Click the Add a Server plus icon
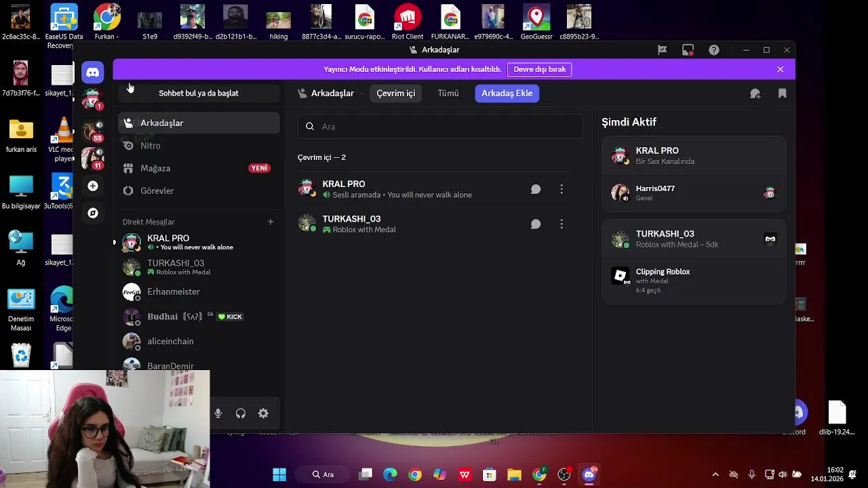The image size is (868, 488). [93, 186]
